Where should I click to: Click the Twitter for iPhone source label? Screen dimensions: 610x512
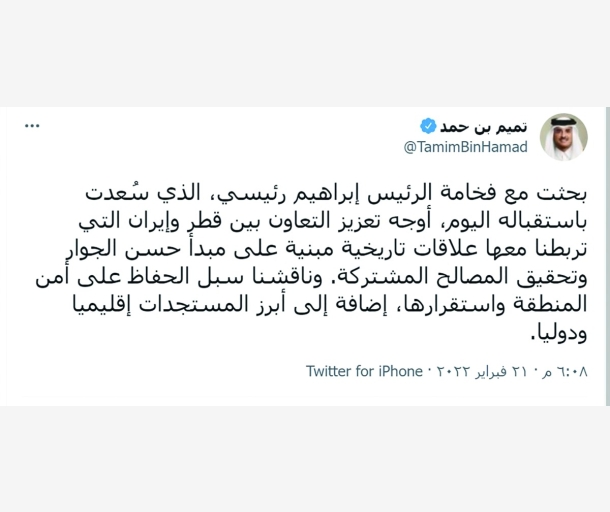point(364,371)
